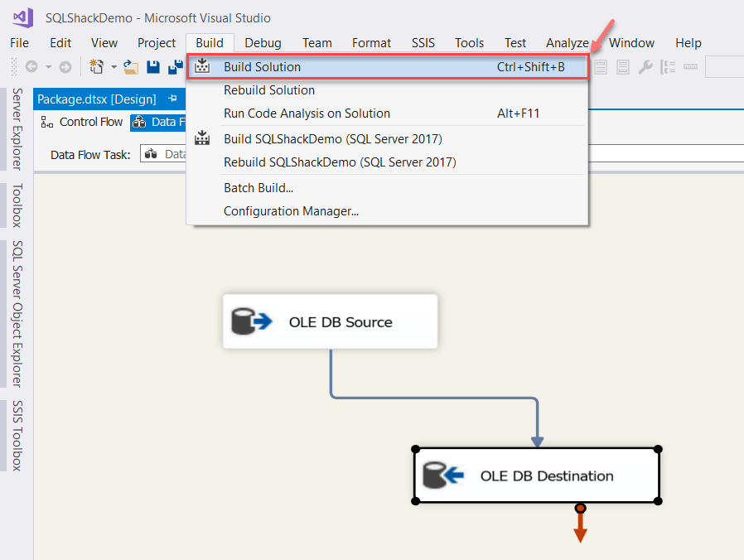Screen dimensions: 744x560
Task: Click the toolbar drag handle grip
Action: pos(14,67)
